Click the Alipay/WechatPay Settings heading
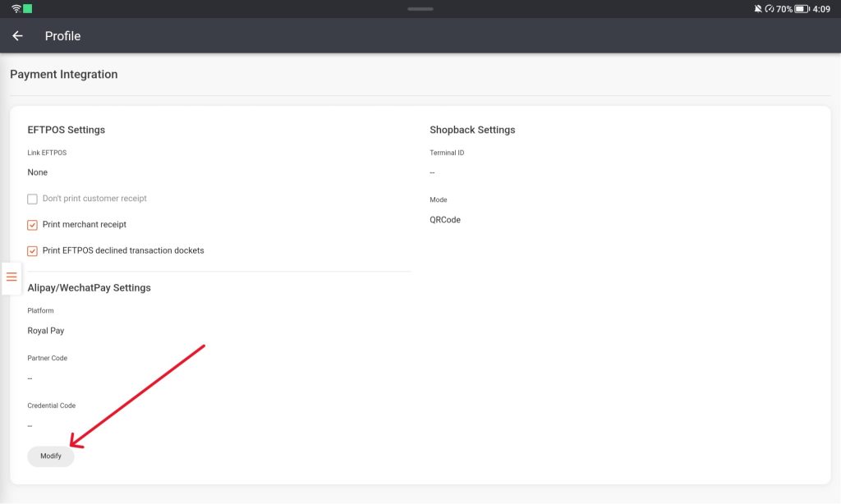Viewport: 841px width, 504px height. [89, 288]
